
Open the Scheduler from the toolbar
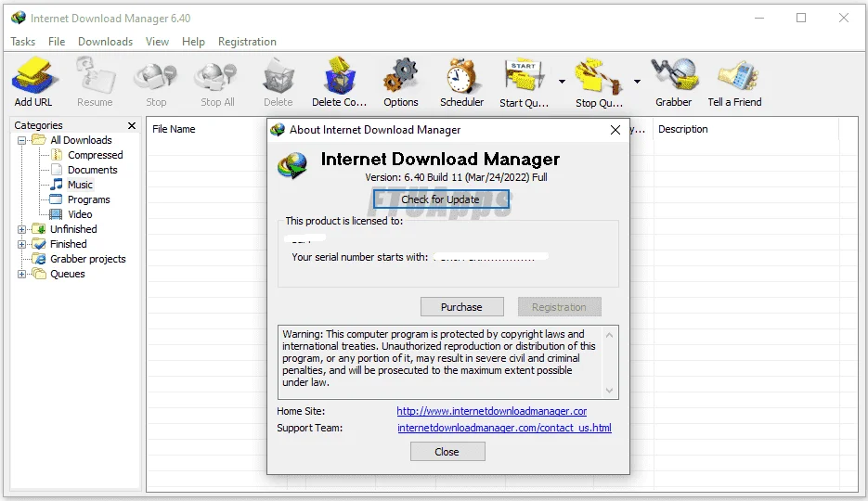point(461,75)
